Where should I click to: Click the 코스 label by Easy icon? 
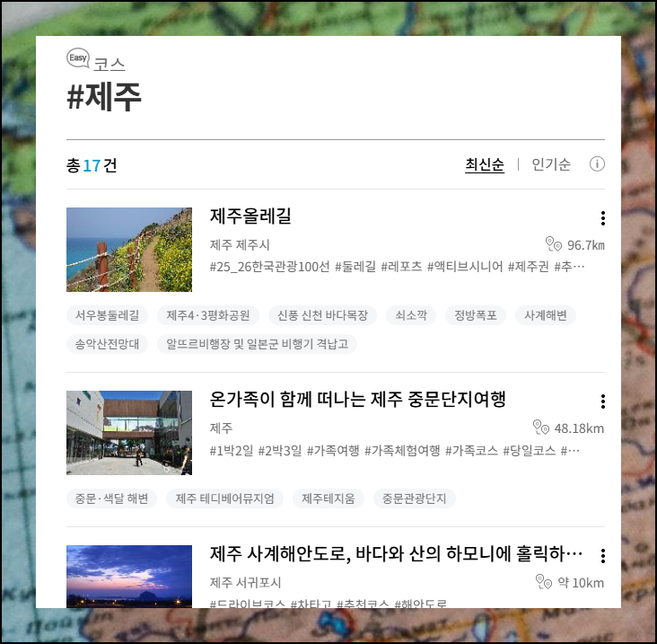click(109, 64)
